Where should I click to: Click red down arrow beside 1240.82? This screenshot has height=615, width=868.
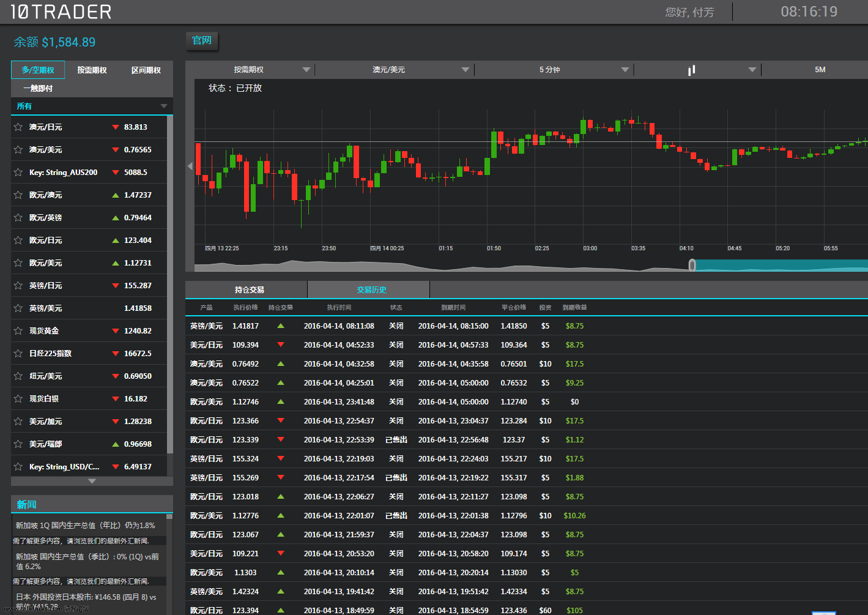(116, 331)
